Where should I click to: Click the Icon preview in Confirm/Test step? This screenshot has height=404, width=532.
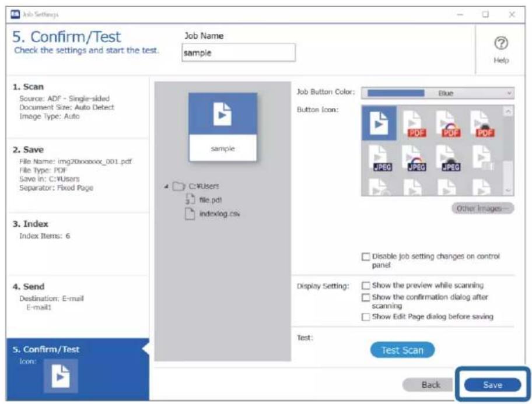coord(61,376)
